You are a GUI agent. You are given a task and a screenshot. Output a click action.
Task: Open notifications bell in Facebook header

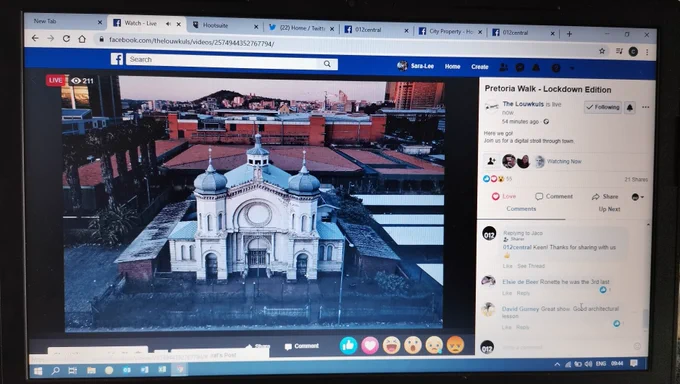tap(536, 68)
